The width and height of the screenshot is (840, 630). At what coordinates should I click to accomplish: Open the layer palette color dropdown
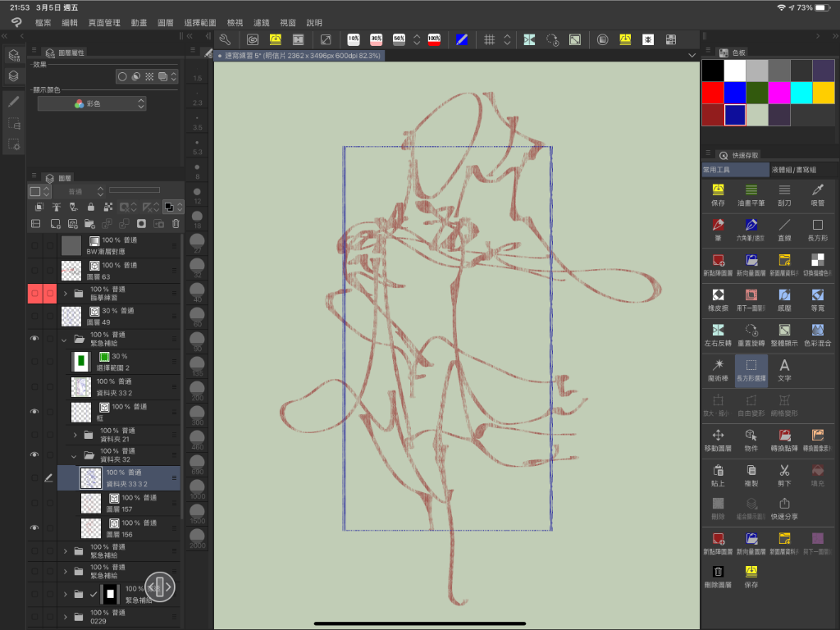pos(39,191)
